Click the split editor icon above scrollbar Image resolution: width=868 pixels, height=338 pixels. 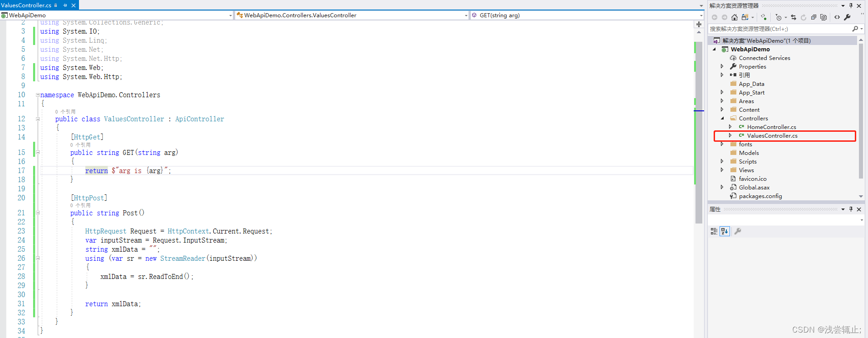[699, 24]
